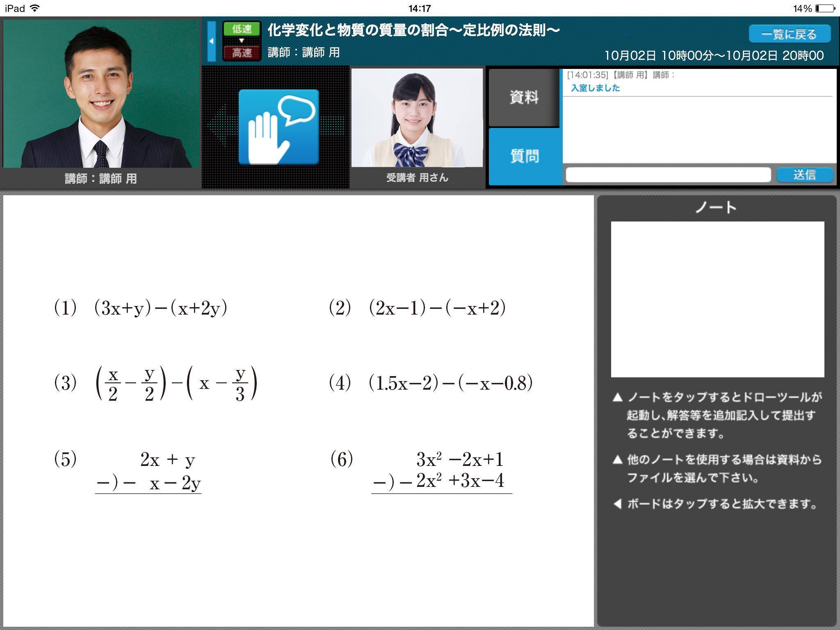Tap the student camera thumbnail
The height and width of the screenshot is (630, 840).
click(x=417, y=118)
